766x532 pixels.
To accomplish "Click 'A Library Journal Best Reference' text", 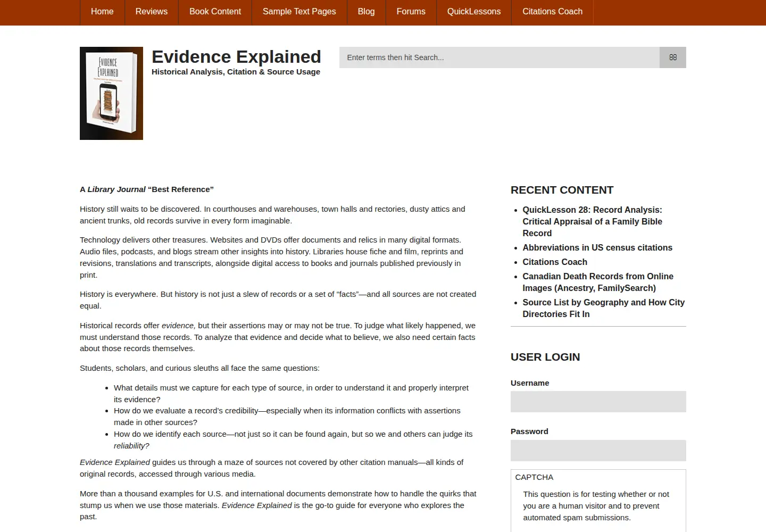I will (x=147, y=189).
